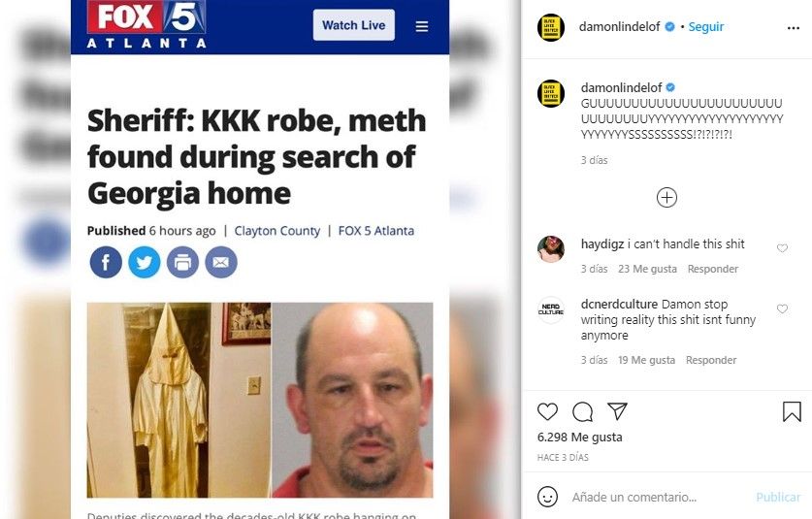Viewport: 812px width, 519px height.
Task: Load more comments with plus circle
Action: (666, 198)
